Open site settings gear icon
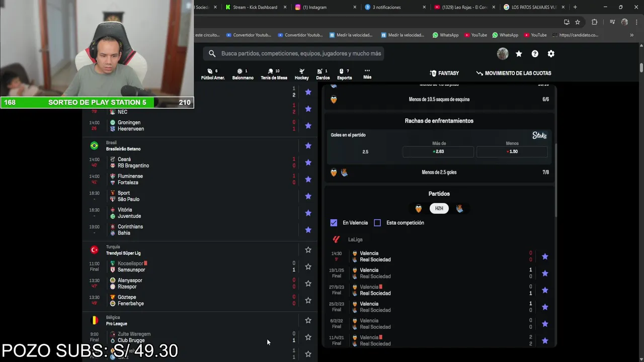The height and width of the screenshot is (362, 644). (x=551, y=54)
